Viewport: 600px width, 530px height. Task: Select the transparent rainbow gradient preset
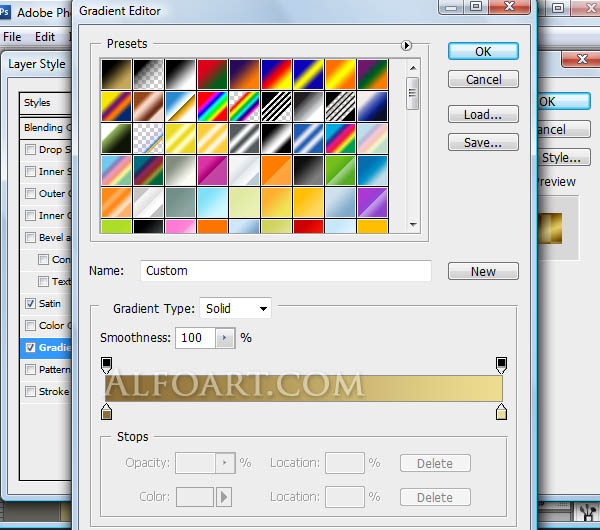click(x=245, y=106)
